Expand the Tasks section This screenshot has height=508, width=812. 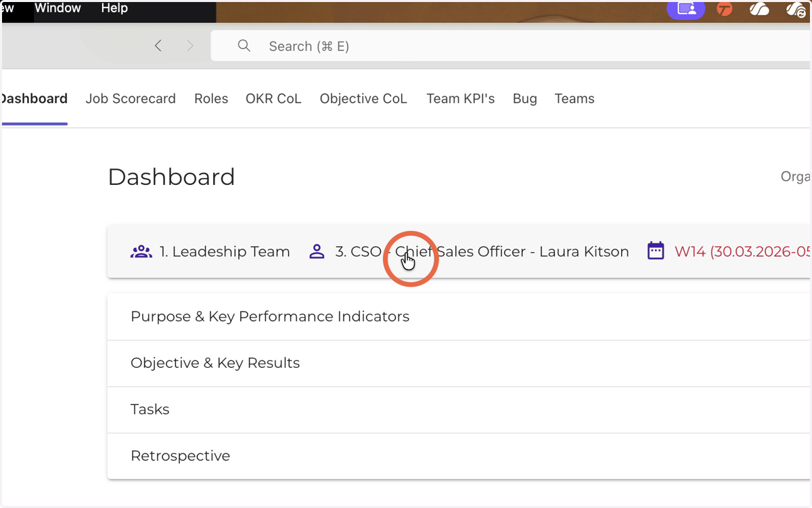[x=459, y=410]
